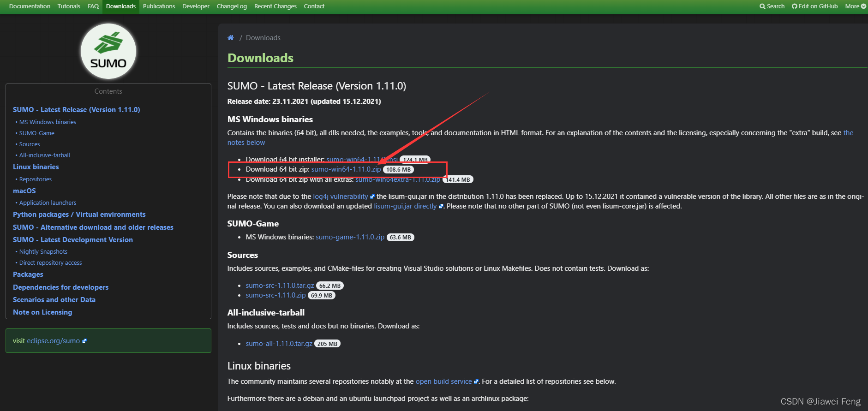Open the ChangeLog page

[232, 6]
